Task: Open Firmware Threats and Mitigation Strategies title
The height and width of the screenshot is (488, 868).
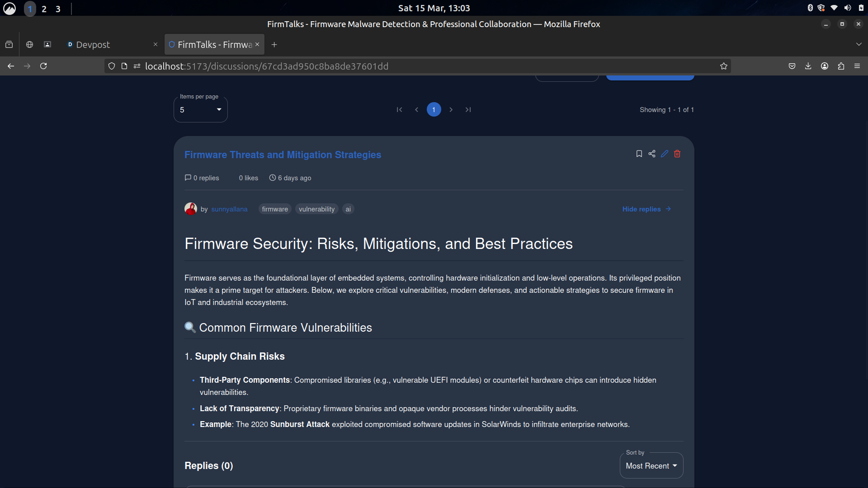Action: pos(283,155)
